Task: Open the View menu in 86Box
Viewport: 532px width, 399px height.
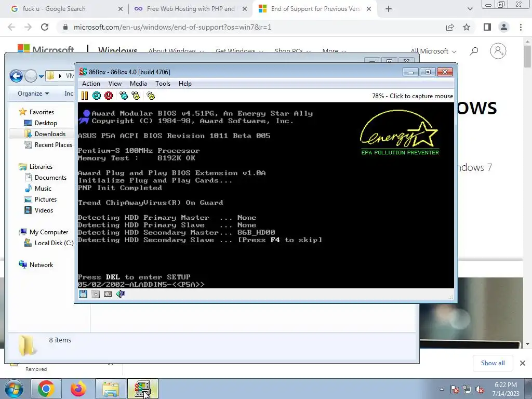Action: pyautogui.click(x=115, y=84)
